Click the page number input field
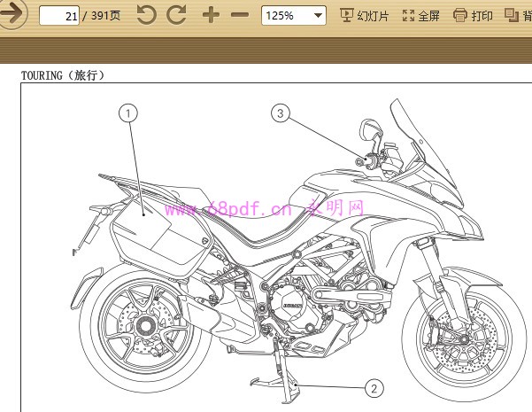This screenshot has width=532, height=412. click(x=59, y=16)
